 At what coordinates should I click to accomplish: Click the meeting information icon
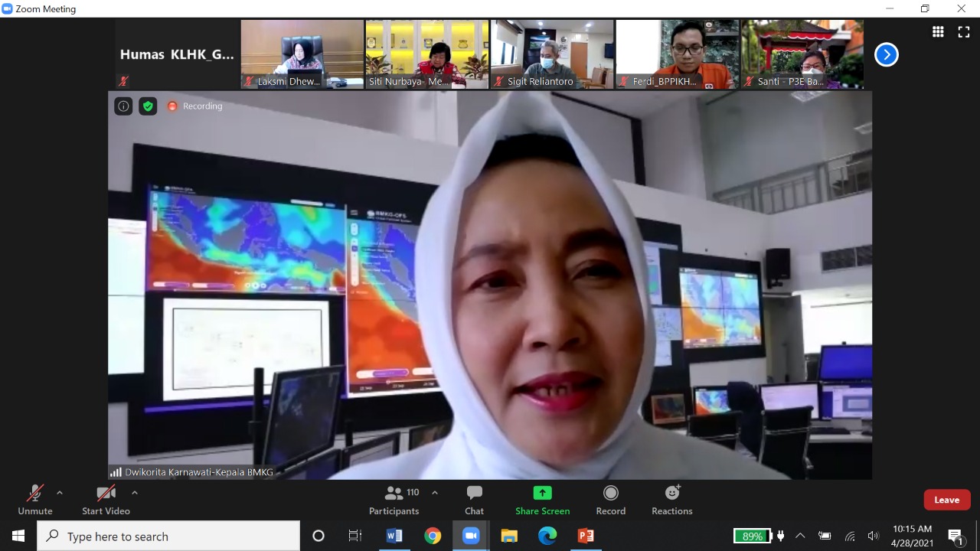tap(123, 106)
